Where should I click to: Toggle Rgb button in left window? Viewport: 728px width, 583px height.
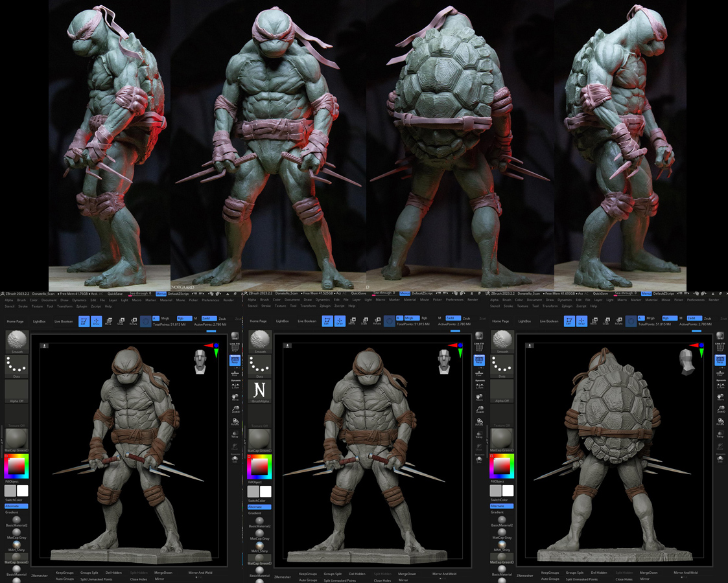tap(184, 318)
